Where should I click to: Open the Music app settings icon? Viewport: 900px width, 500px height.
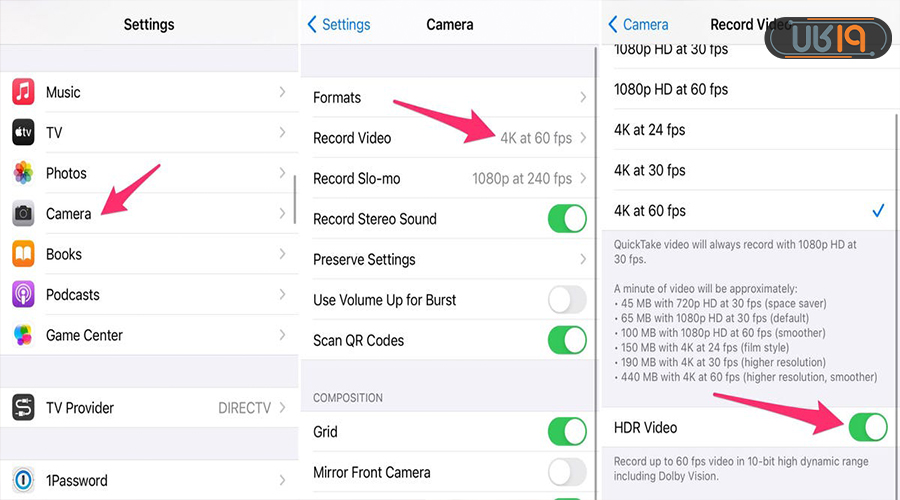point(24,92)
